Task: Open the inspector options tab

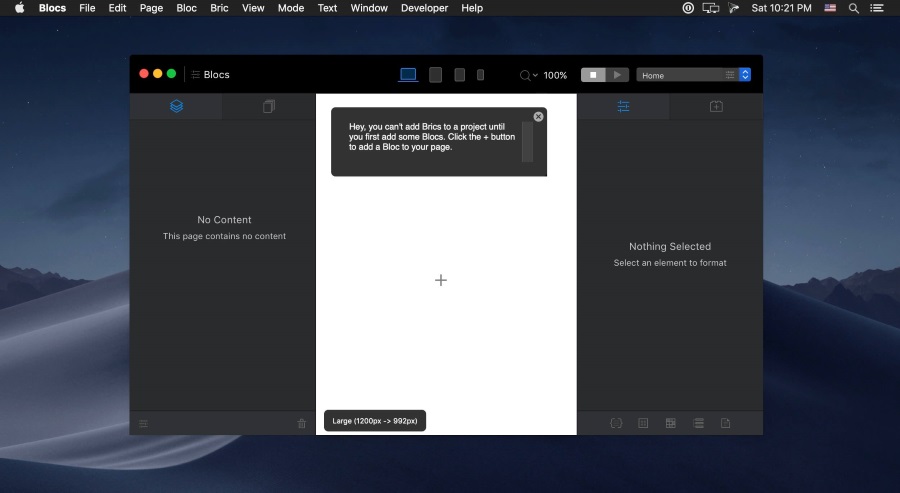Action: pos(623,106)
